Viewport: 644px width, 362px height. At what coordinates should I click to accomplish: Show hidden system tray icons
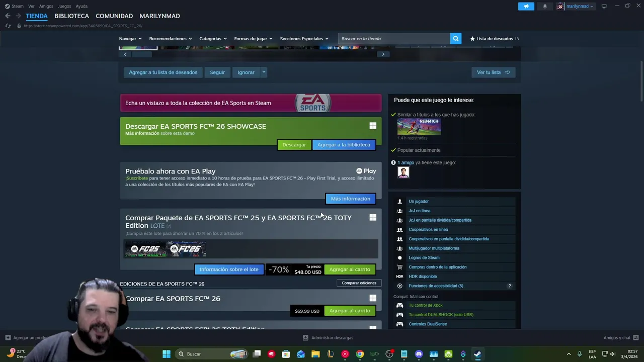tap(569, 354)
